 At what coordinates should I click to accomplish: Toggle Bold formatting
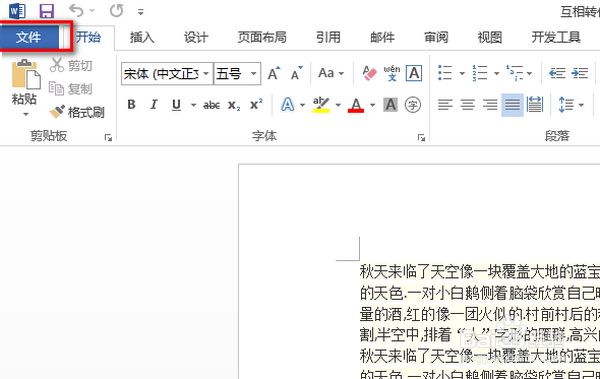pyautogui.click(x=131, y=104)
